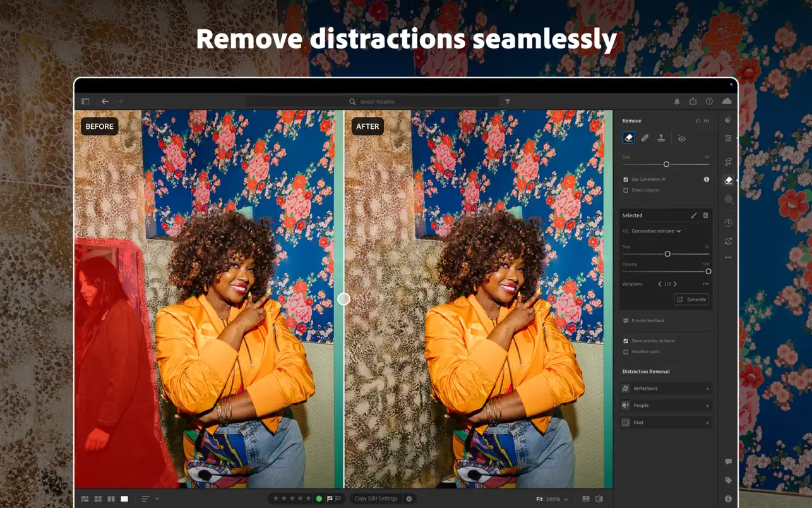The height and width of the screenshot is (508, 812).
Task: Click the Opacity slider handle
Action: [x=708, y=271]
